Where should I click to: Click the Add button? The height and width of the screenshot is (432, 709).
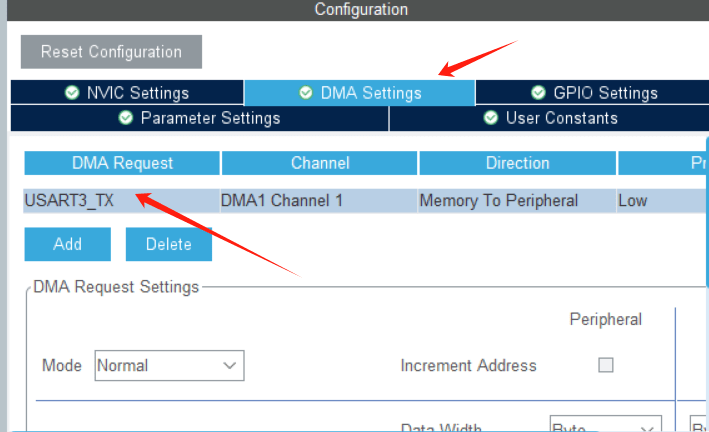(x=68, y=244)
